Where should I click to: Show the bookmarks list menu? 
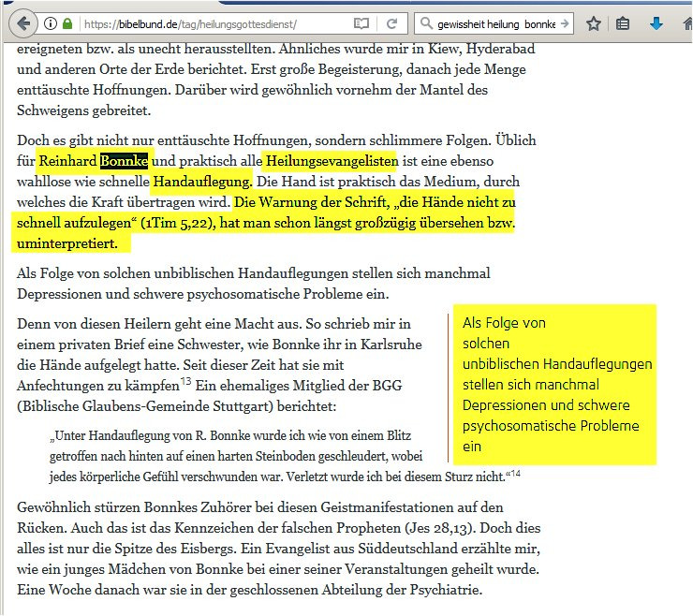click(x=623, y=22)
